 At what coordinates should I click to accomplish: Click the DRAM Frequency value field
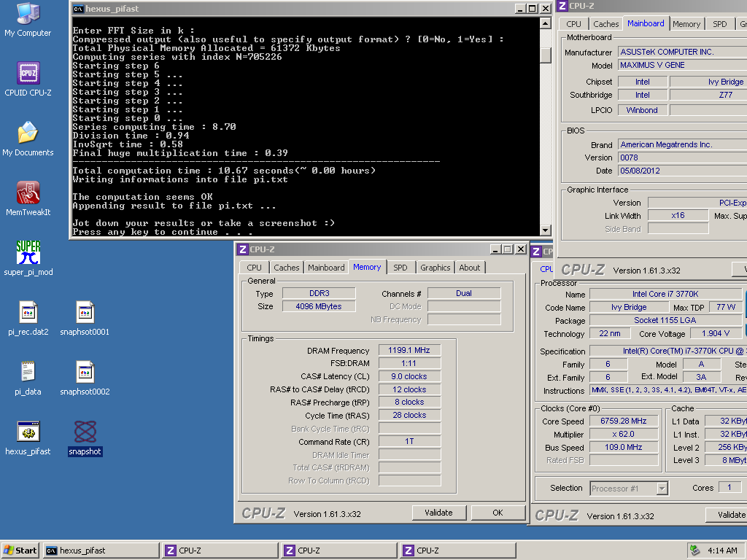coord(409,351)
